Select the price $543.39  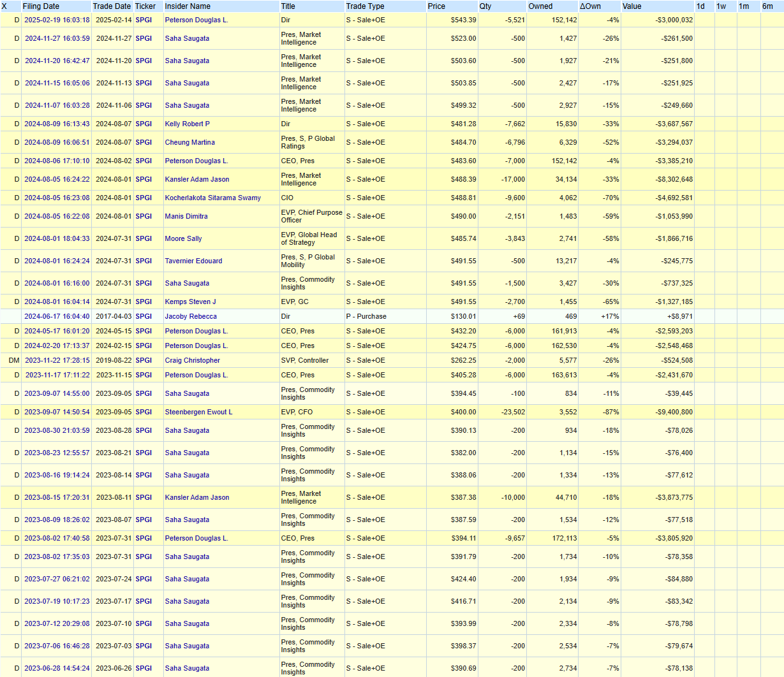464,20
